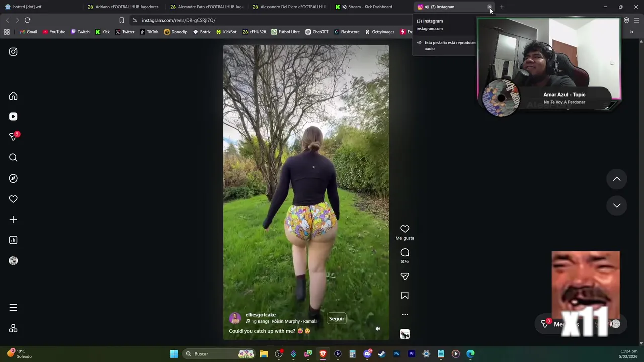The image size is (644, 362).
Task: Open the Windows Start menu
Action: point(174,354)
